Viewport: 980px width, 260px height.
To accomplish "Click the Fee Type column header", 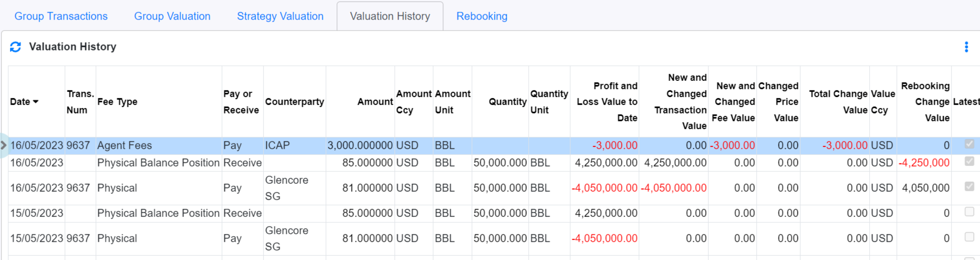I will 117,101.
